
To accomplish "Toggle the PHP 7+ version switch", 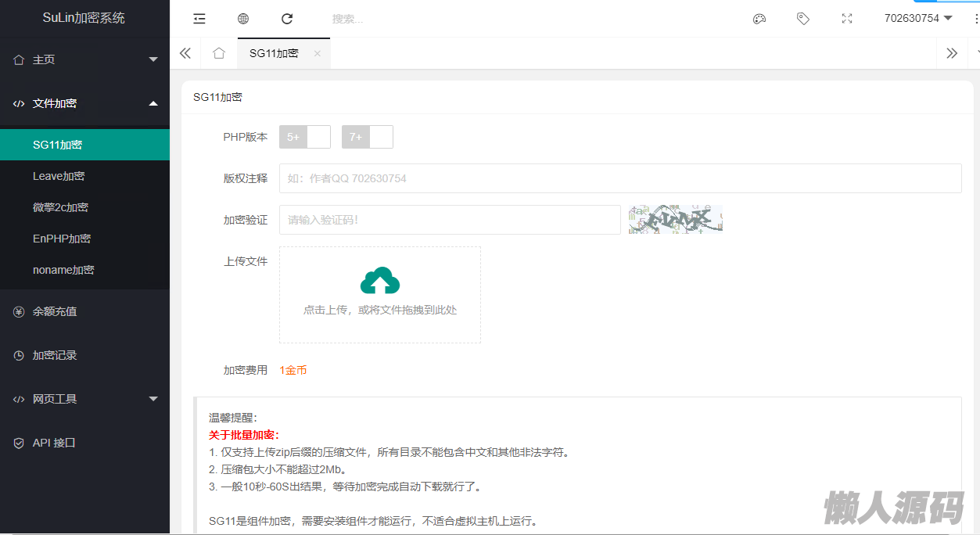I will click(368, 137).
